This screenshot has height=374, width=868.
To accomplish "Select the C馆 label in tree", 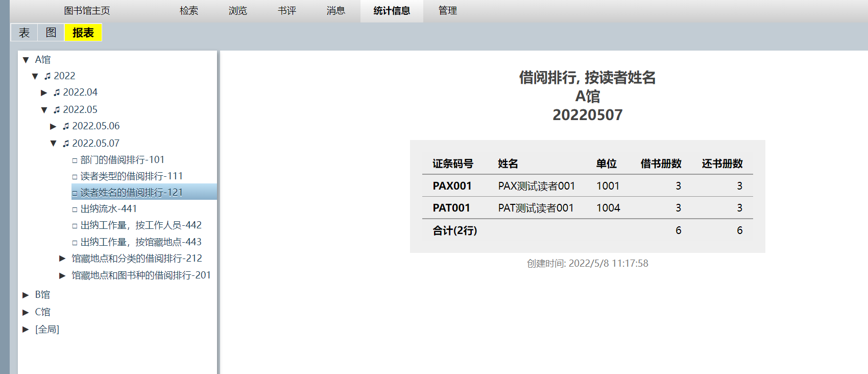I will point(42,312).
